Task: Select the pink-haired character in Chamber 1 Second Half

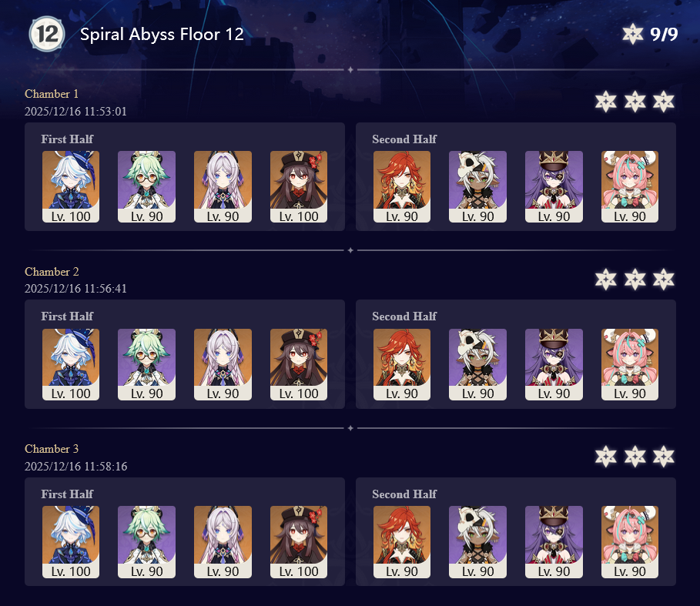Action: (630, 186)
